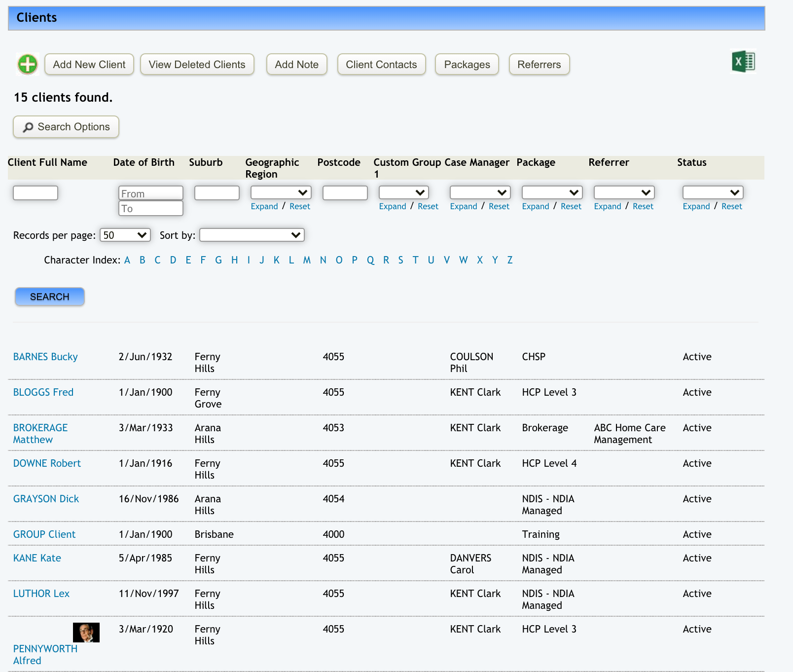This screenshot has height=672, width=793.
Task: Open the Search Options button
Action: point(66,127)
